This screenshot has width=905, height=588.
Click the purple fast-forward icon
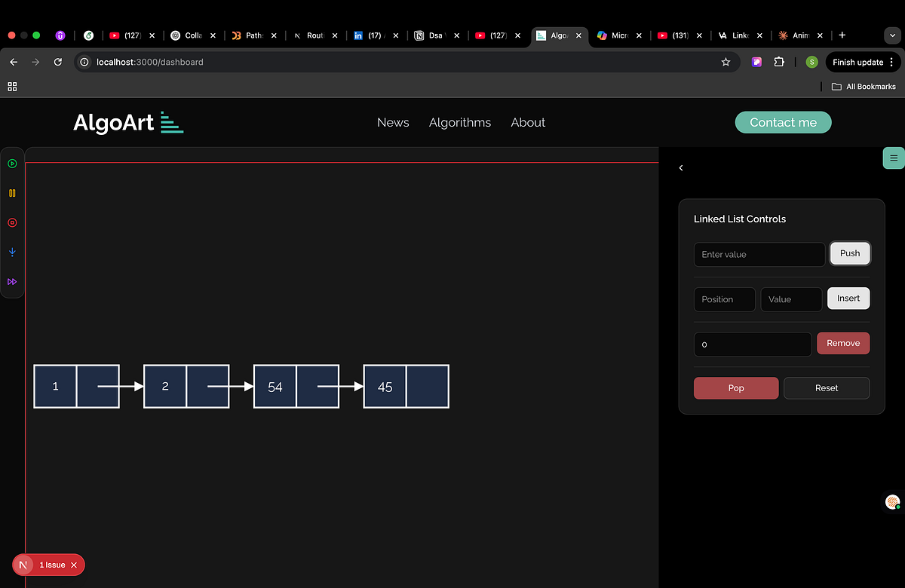(x=12, y=281)
